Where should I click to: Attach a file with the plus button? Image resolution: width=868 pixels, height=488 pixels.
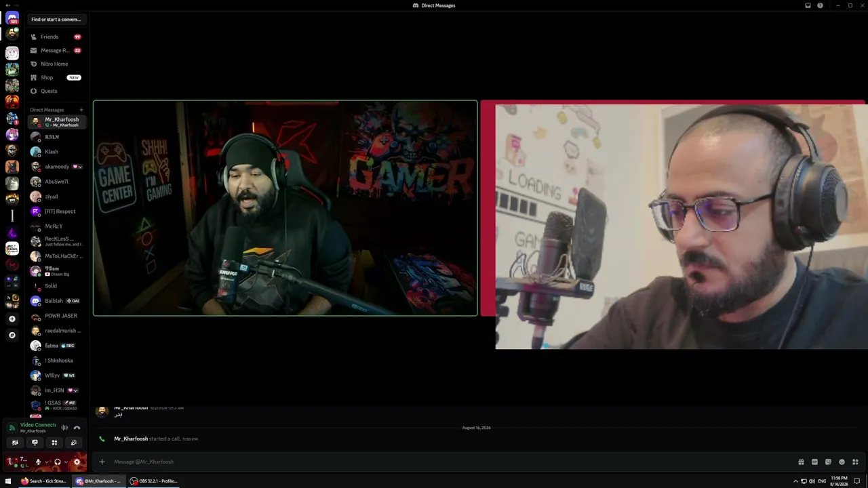(102, 462)
